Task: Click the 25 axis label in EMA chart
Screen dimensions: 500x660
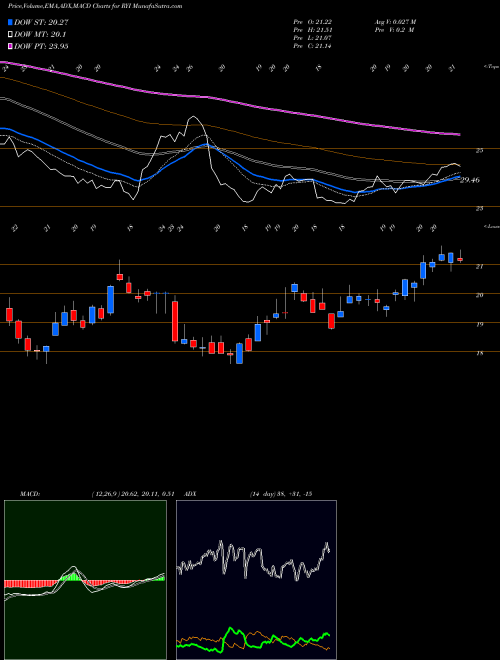Action: point(479,151)
